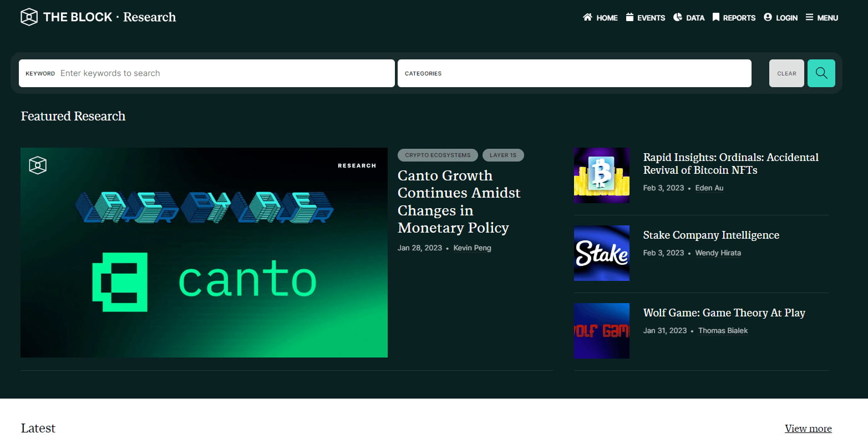The height and width of the screenshot is (448, 868).
Task: Select the CRYPTO ECOSYSTEMS tag
Action: tap(438, 155)
